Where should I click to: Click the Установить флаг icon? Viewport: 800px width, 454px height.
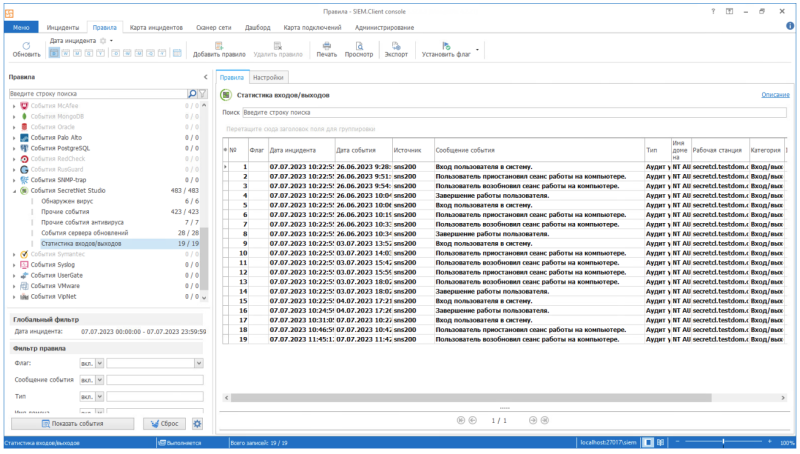click(446, 46)
